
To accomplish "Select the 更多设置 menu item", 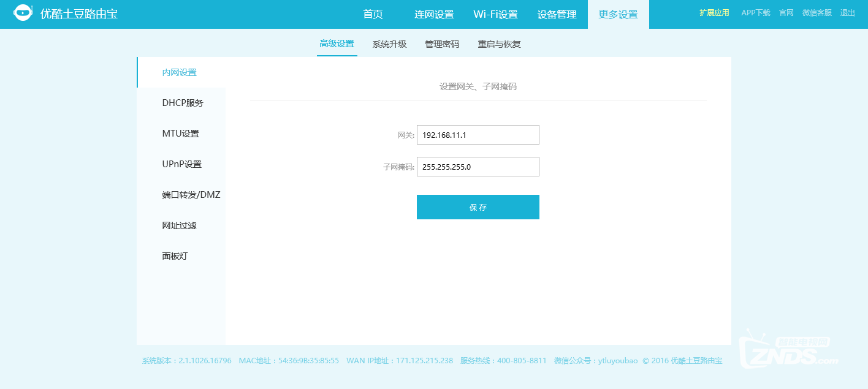I will (617, 15).
